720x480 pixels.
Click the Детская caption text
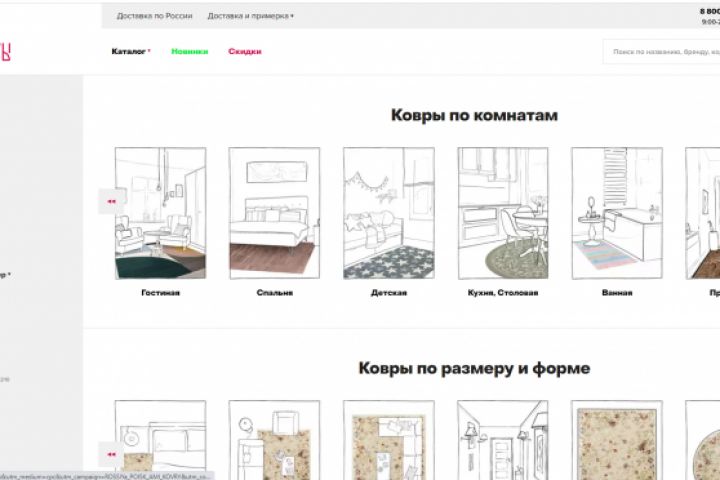(388, 293)
